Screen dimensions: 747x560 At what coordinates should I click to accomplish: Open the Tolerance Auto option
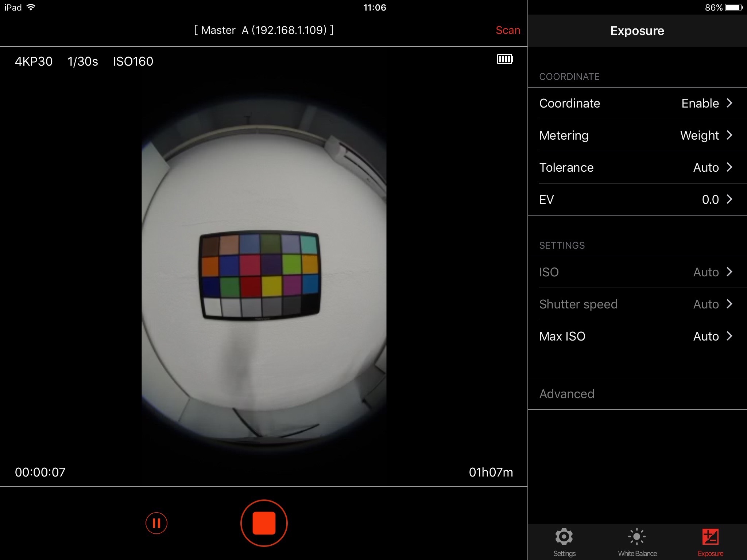pyautogui.click(x=637, y=167)
